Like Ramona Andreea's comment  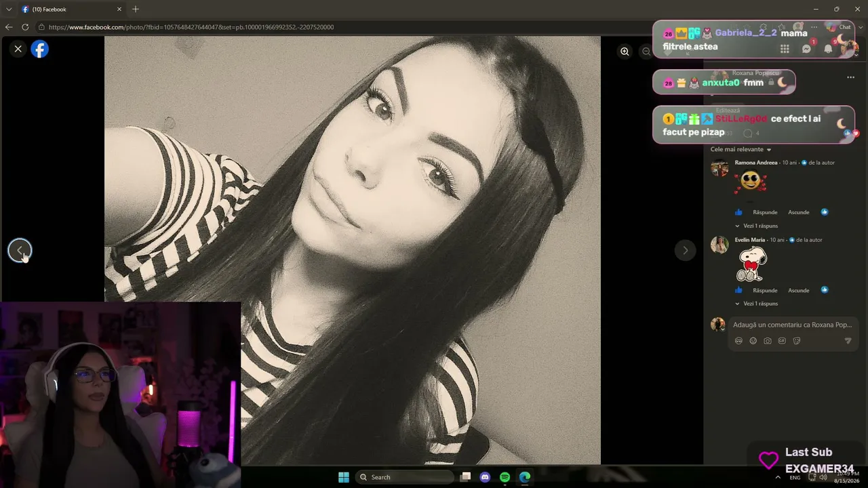(738, 212)
